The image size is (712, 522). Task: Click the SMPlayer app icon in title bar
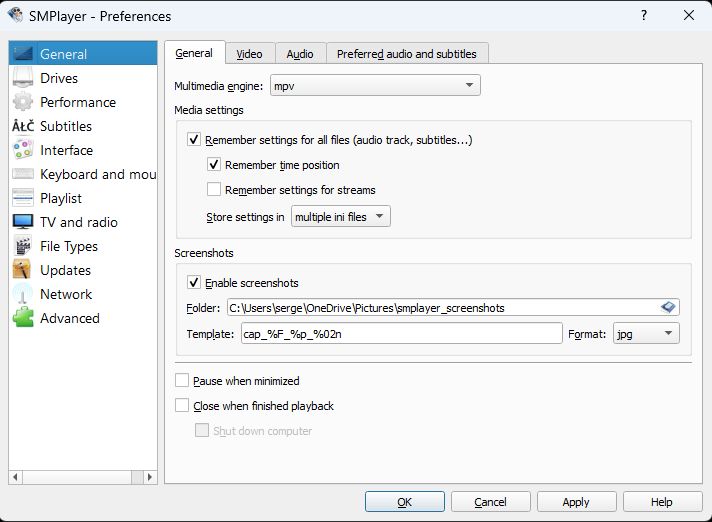pyautogui.click(x=15, y=15)
